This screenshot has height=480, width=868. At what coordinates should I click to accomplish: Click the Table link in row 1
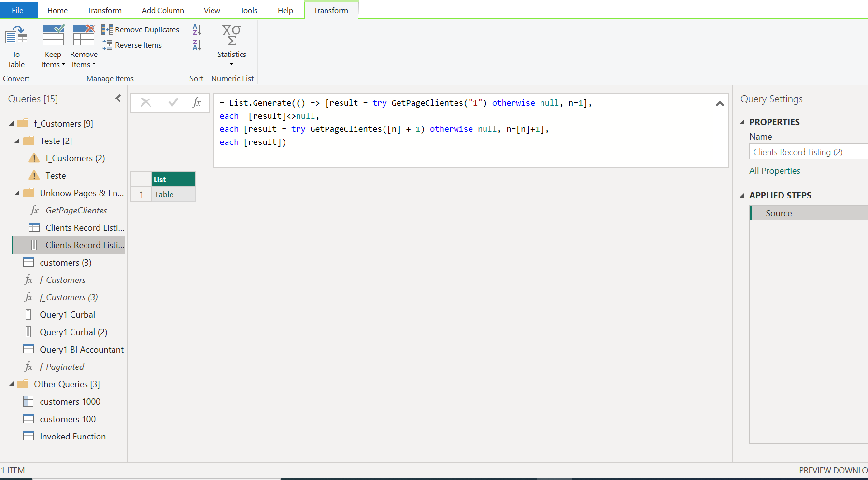click(x=164, y=195)
